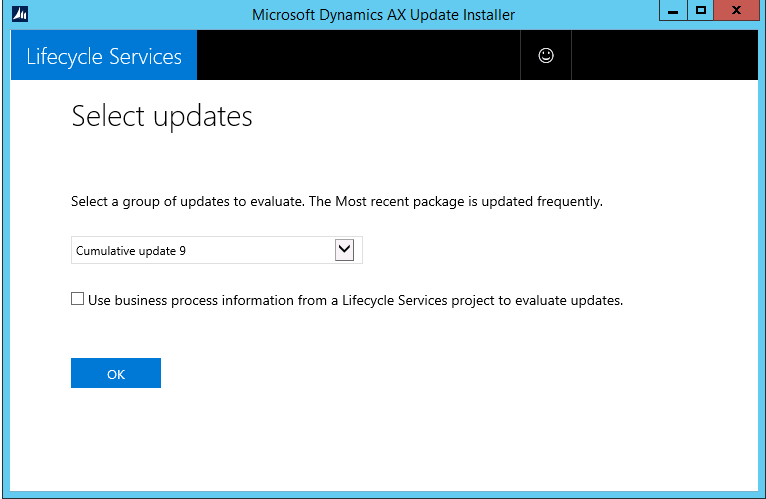Click black header bar left of smiley

point(359,55)
